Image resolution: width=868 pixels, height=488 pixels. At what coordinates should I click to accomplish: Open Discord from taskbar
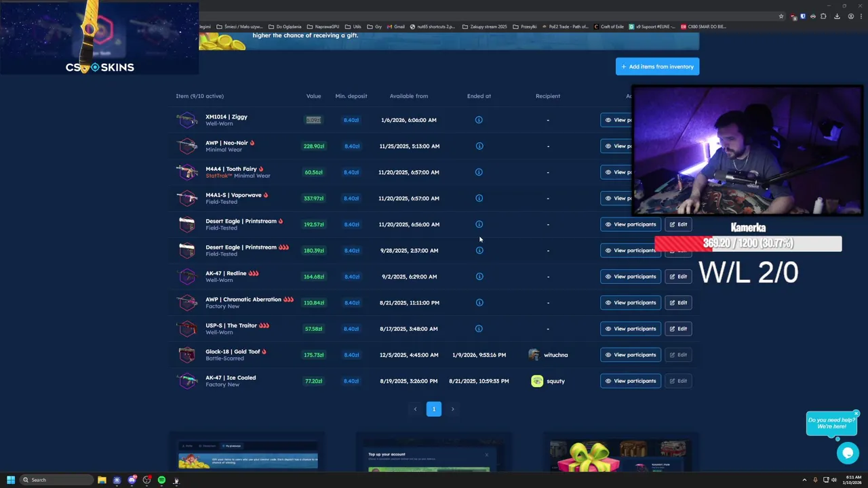[x=132, y=480]
